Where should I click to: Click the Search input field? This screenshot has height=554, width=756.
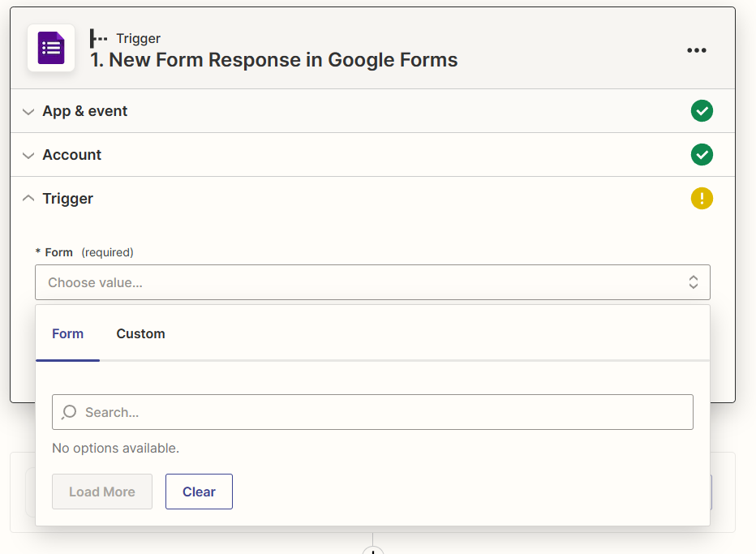372,412
